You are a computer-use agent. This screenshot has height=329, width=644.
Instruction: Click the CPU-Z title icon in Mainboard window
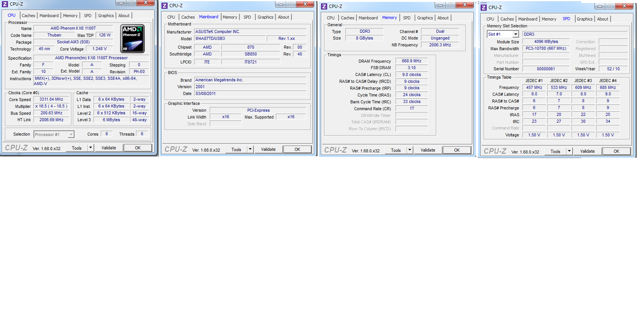pos(165,6)
